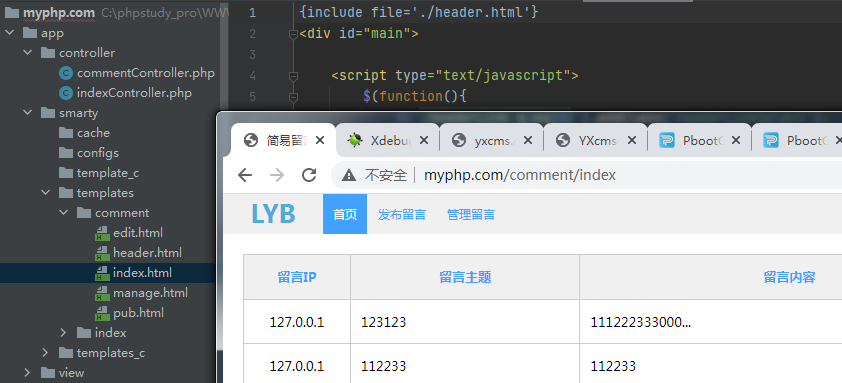Click the commentController.php class file icon
This screenshot has width=842, height=383.
point(66,73)
